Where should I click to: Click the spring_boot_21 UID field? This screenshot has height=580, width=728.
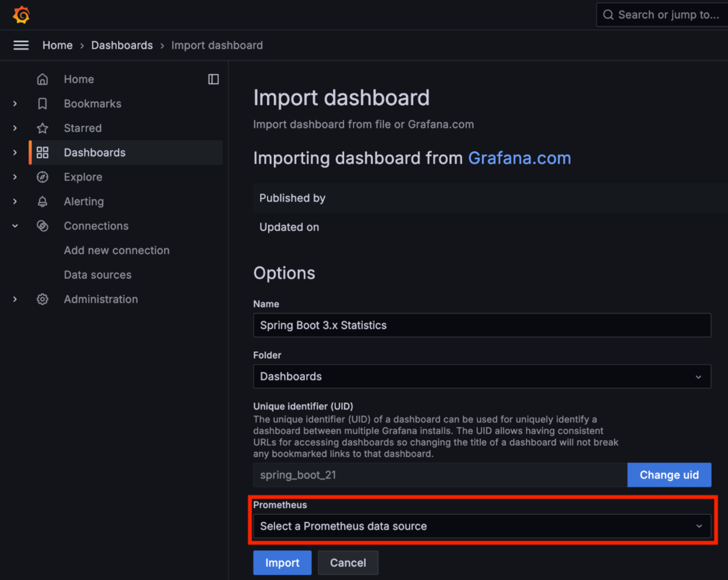tap(440, 475)
